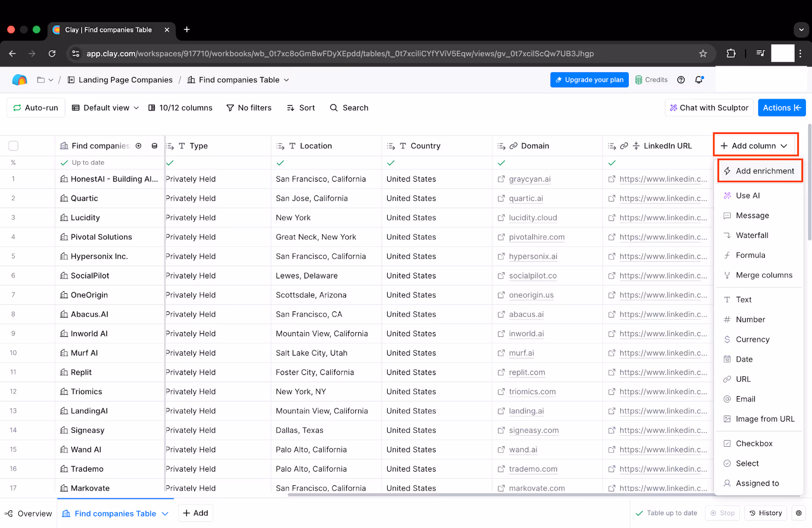Click the LinkedIn URL column link icon
This screenshot has width=812, height=528.
tap(624, 146)
